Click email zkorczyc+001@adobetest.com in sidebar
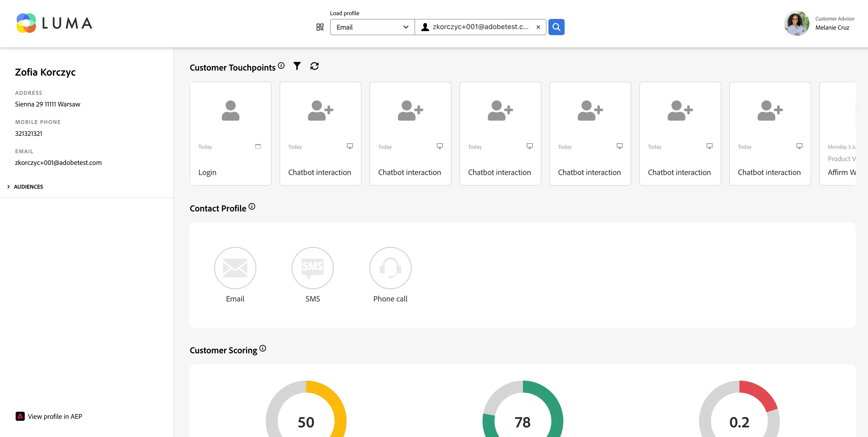This screenshot has width=868, height=437. pyautogui.click(x=58, y=163)
